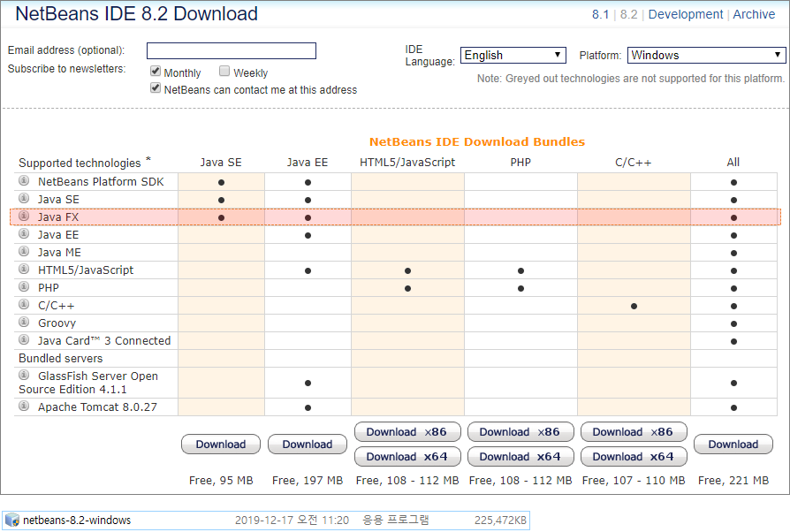Select the 8.2 version link

[x=628, y=15]
